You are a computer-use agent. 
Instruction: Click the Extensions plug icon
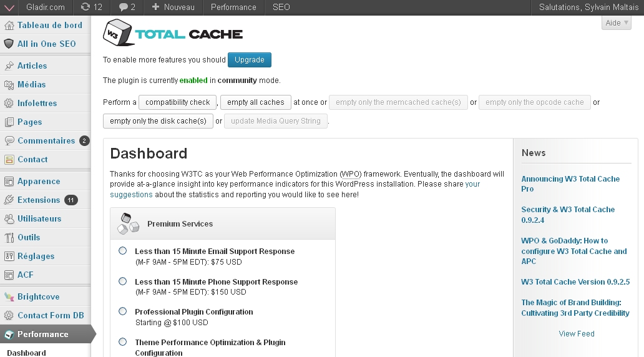point(9,200)
